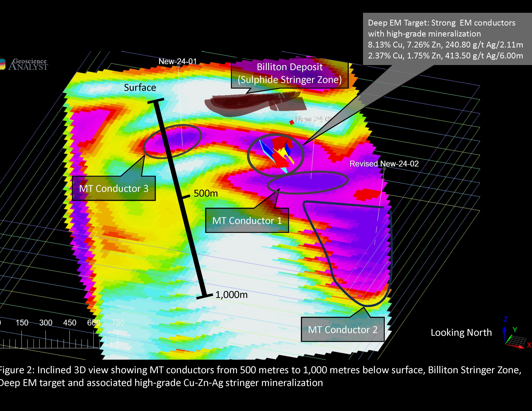Select the New-24-01 drillhole label
532x411 pixels.
pyautogui.click(x=178, y=61)
